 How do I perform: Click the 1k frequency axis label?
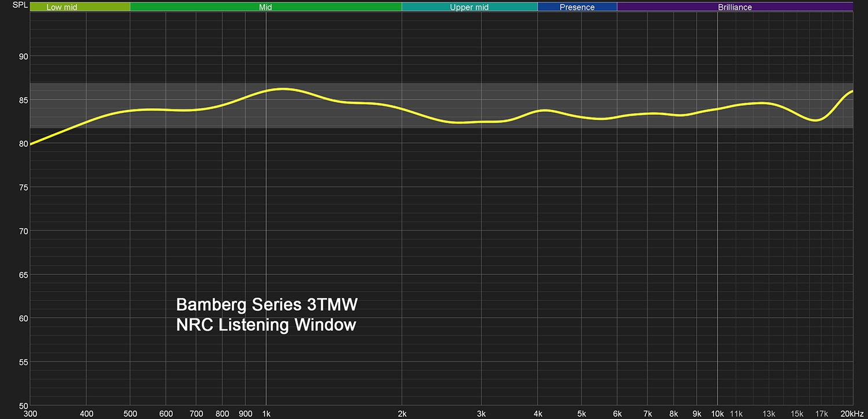click(266, 414)
